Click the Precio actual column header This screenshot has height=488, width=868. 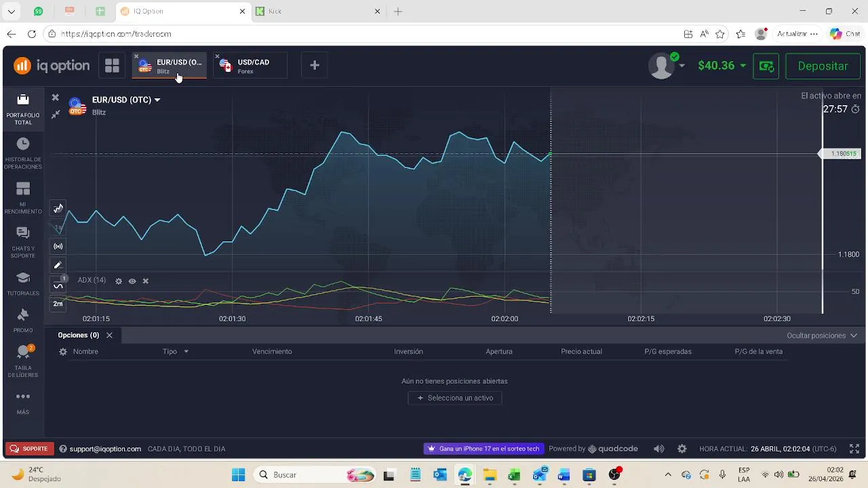[x=581, y=352]
